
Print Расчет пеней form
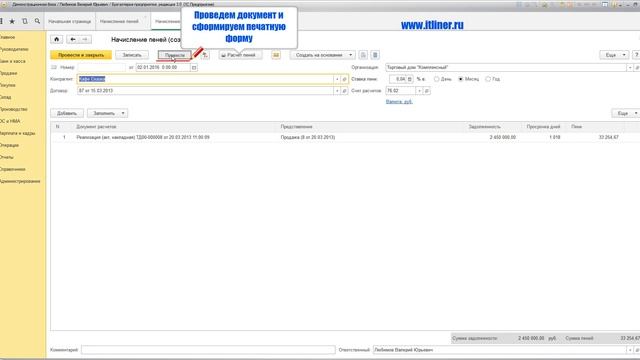tap(239, 55)
